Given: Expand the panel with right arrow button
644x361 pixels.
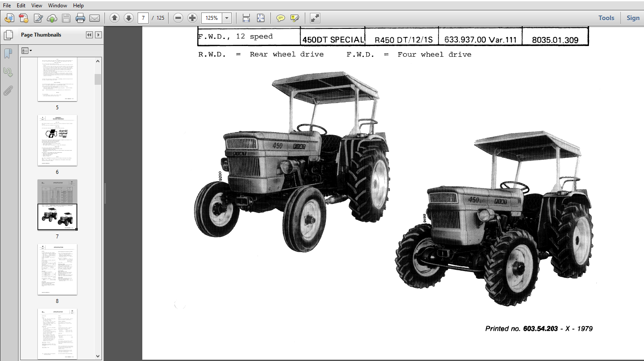Looking at the screenshot, I should pos(98,35).
